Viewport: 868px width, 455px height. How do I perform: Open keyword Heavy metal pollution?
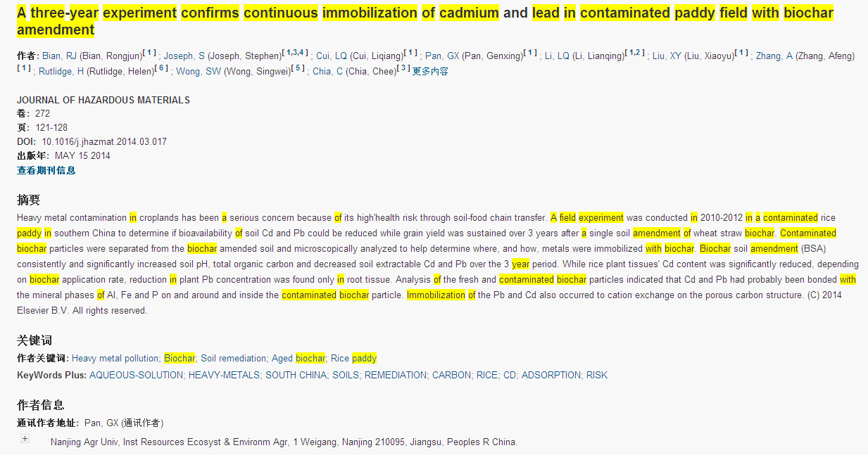pyautogui.click(x=115, y=359)
